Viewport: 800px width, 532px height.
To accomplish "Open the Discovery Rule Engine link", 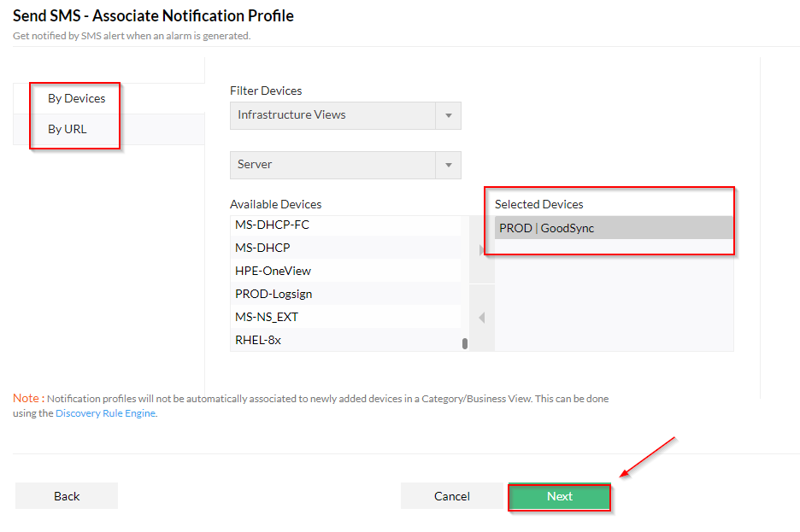I will (105, 413).
